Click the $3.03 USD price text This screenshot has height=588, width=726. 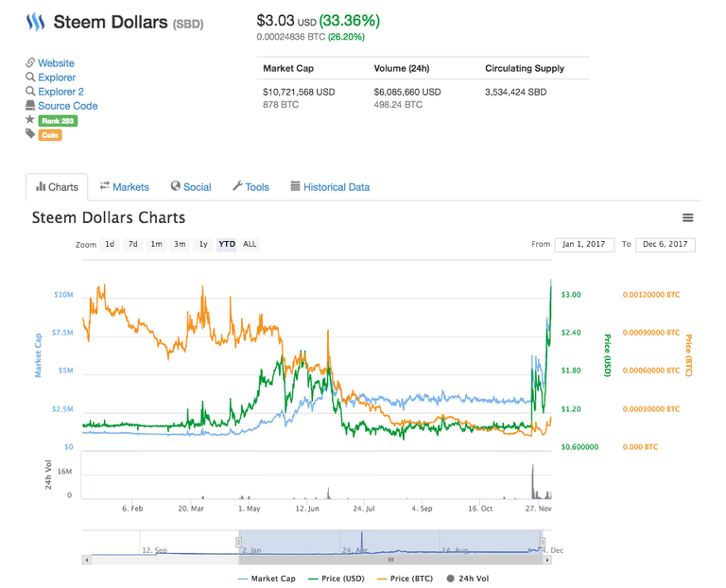(x=286, y=21)
